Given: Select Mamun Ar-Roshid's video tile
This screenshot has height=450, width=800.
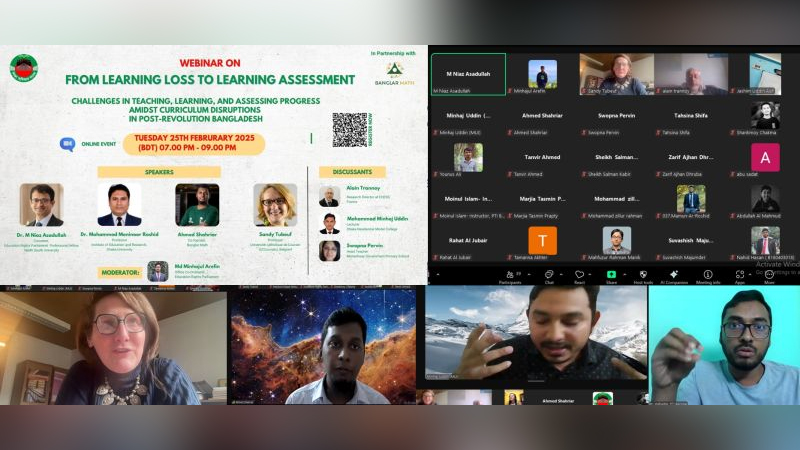Looking at the screenshot, I should click(691, 199).
